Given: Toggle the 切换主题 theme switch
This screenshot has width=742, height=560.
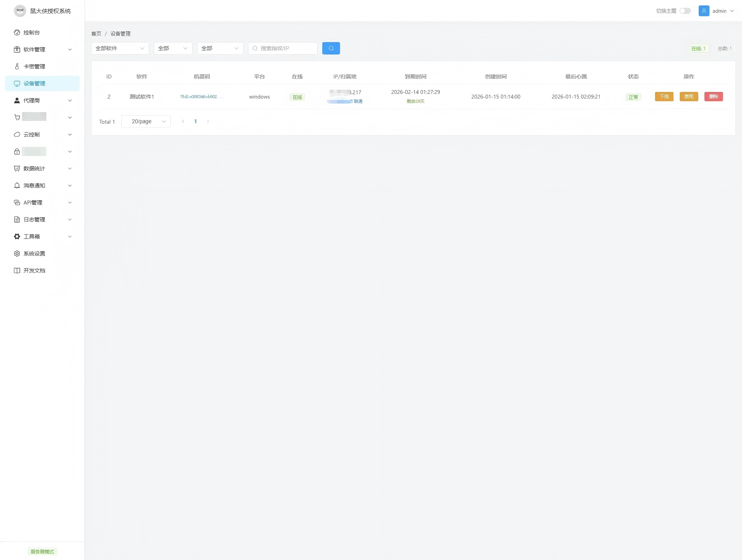Looking at the screenshot, I should coord(685,11).
